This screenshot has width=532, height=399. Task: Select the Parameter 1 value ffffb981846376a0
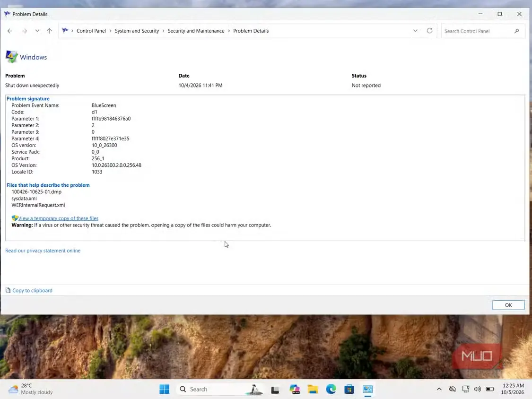tap(111, 119)
